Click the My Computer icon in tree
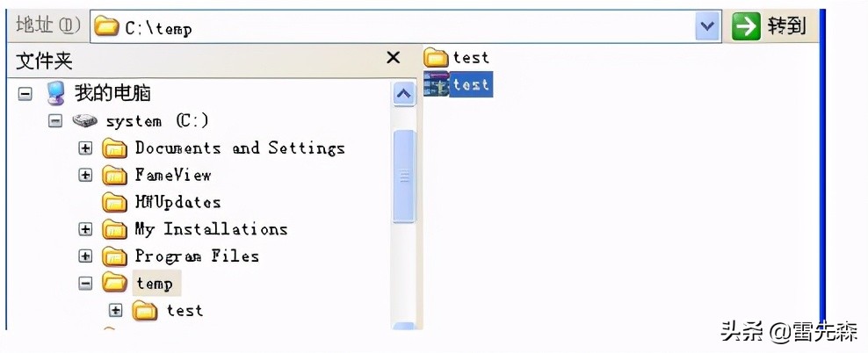 (x=55, y=93)
